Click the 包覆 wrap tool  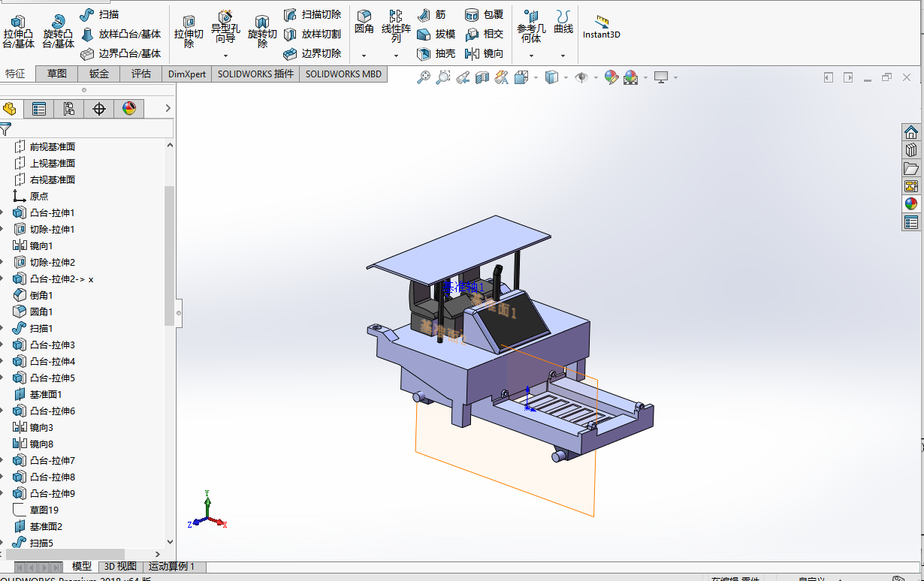coord(485,14)
